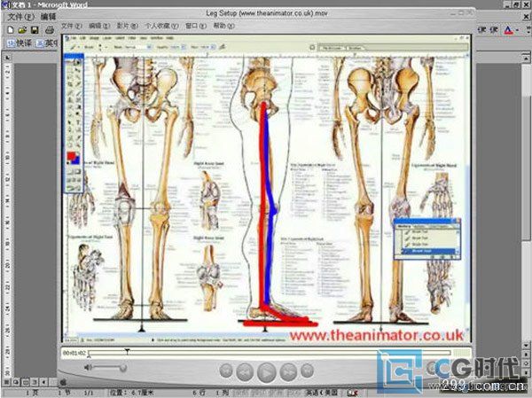Open QuickTime 文件 menu
The width and height of the screenshot is (532, 398).
[72, 26]
